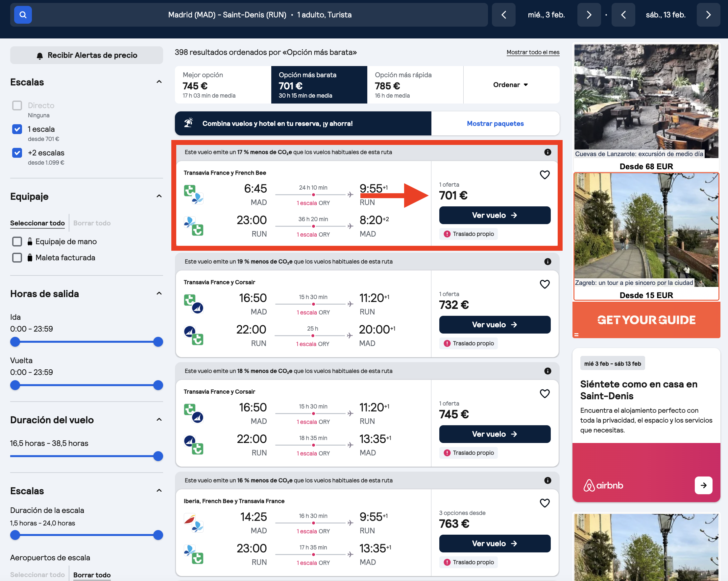Go to next departure date after mié. 3 feb.

pos(589,15)
